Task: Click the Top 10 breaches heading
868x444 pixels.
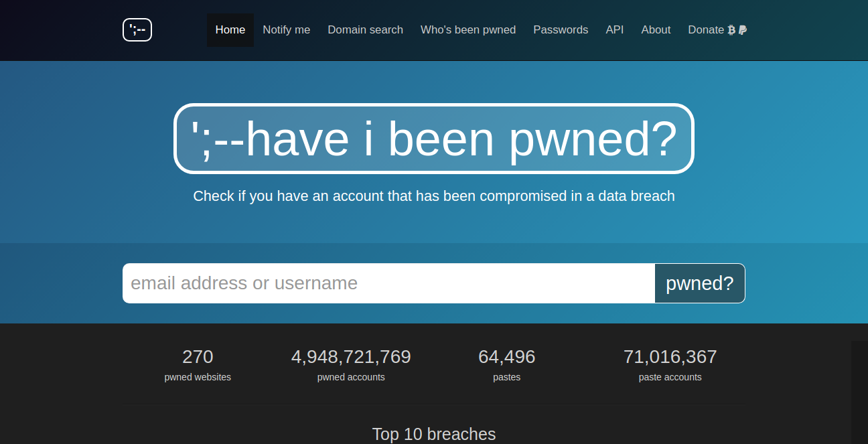Action: 434,434
